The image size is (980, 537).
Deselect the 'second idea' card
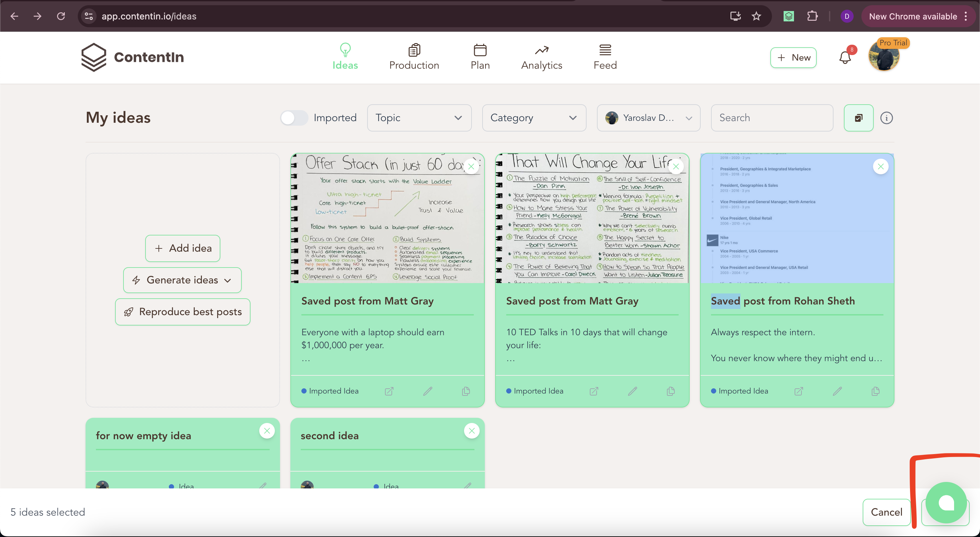(471, 431)
